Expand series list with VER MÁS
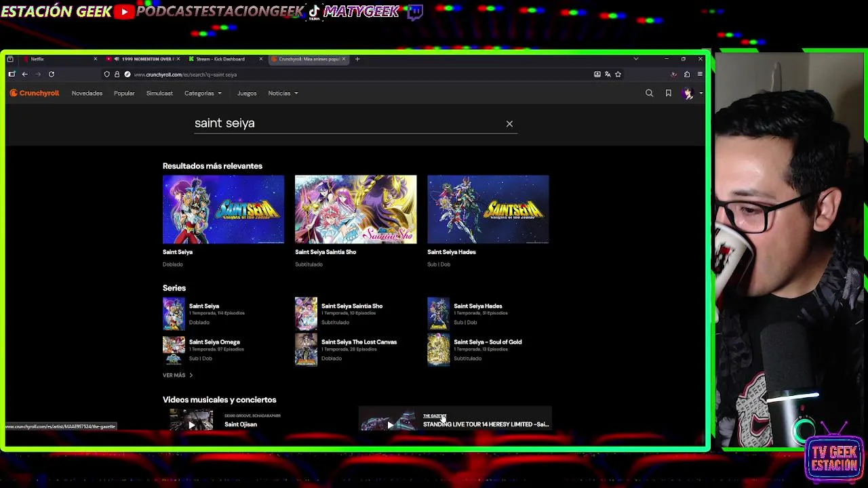Screen dimensions: 868x488 click(178, 375)
